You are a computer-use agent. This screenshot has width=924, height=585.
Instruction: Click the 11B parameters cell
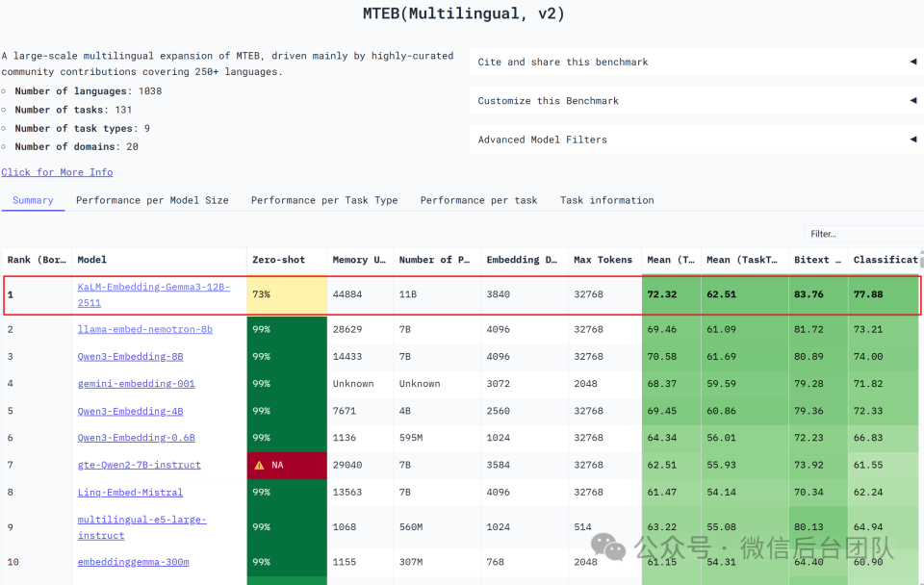coord(437,294)
